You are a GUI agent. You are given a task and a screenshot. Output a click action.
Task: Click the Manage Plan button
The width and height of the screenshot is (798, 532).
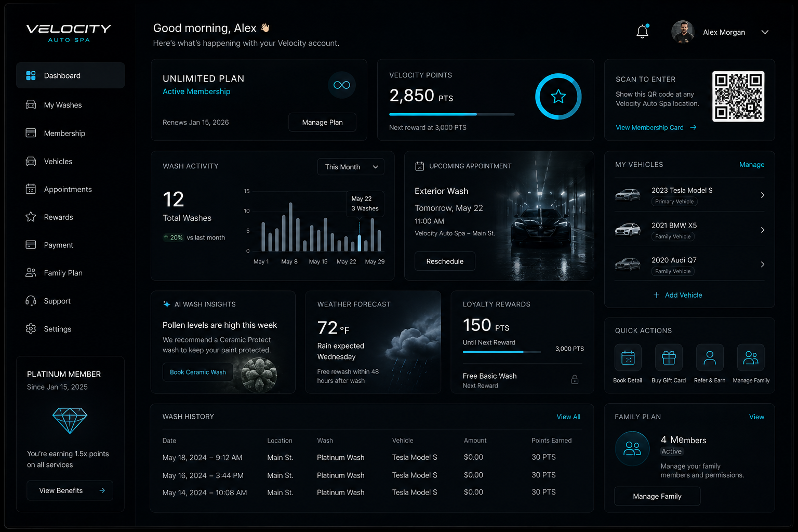(323, 122)
